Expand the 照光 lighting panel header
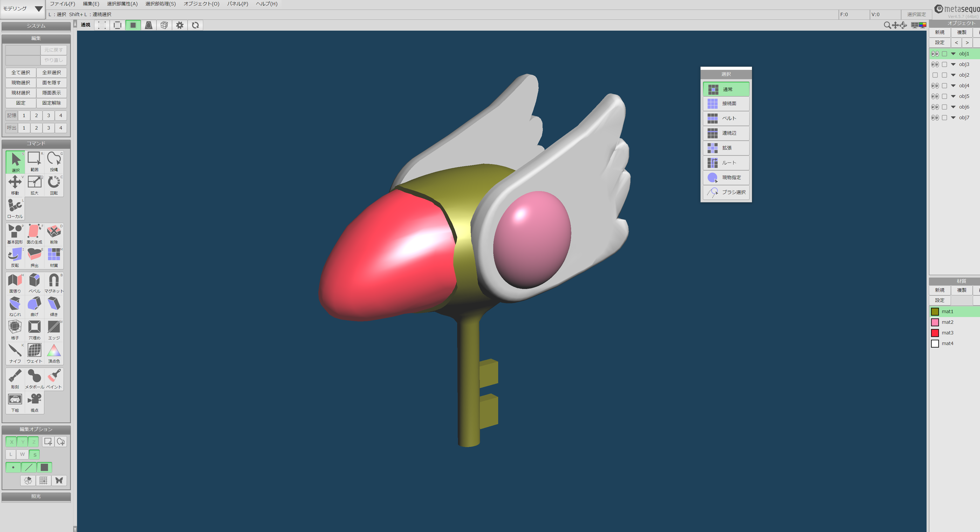Screen dimensions: 980x532 pos(36,496)
